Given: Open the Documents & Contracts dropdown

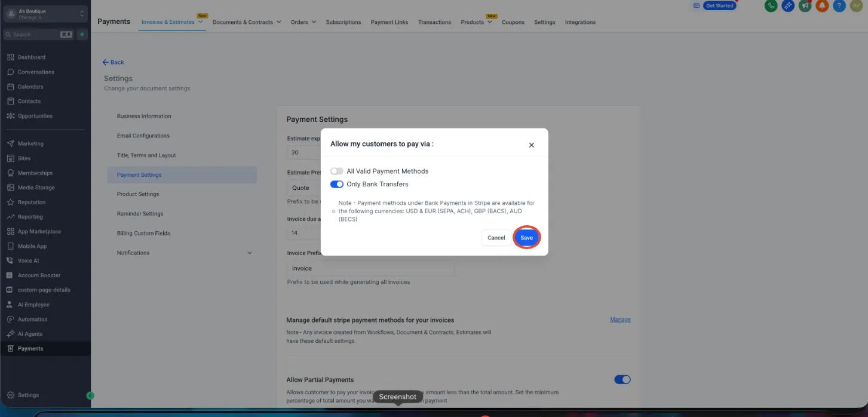Looking at the screenshot, I should click(x=247, y=22).
